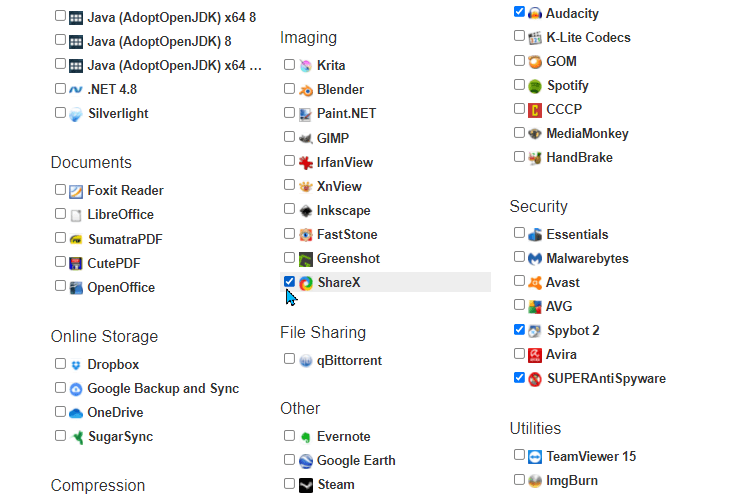Enable the .NET 4.8 checkbox
The width and height of the screenshot is (750, 498).
[60, 89]
